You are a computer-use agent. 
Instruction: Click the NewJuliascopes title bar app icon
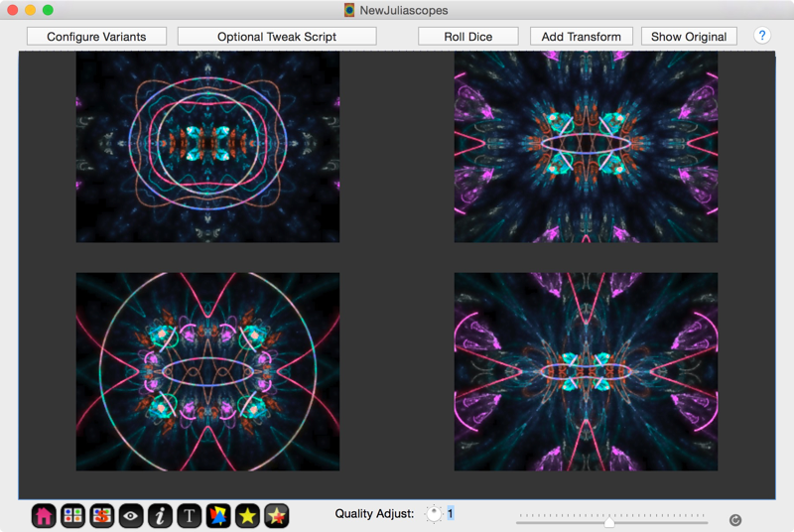coord(349,10)
